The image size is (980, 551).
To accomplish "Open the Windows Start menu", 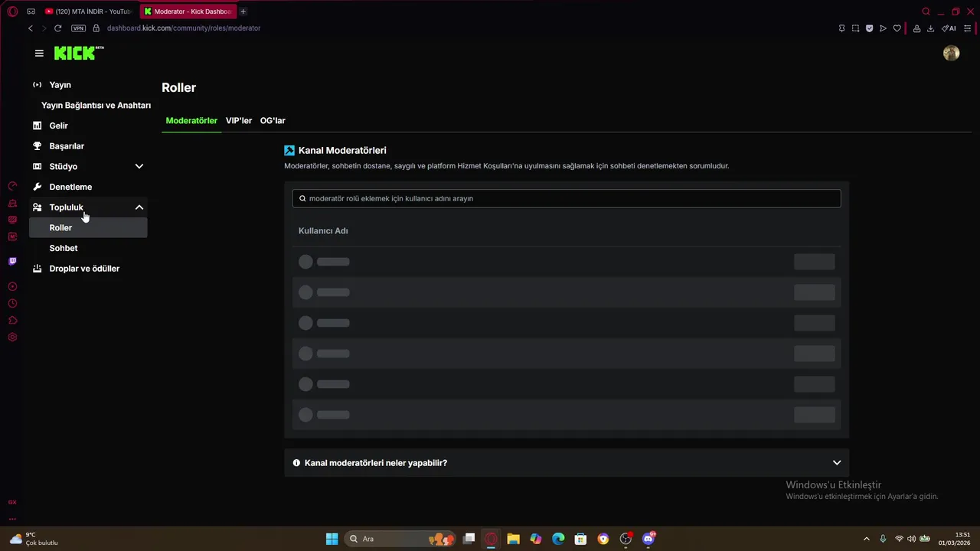I will tap(332, 539).
